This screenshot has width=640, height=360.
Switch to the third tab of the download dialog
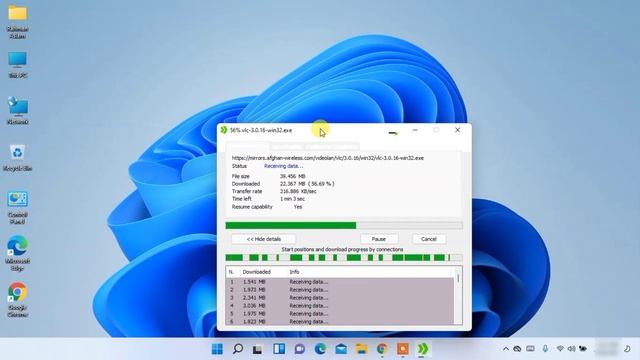coord(332,147)
